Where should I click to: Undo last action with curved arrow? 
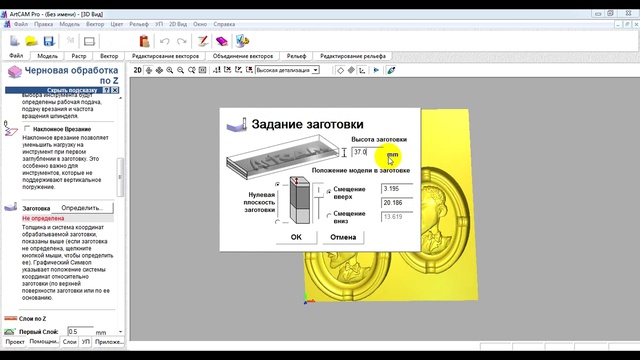(x=164, y=41)
